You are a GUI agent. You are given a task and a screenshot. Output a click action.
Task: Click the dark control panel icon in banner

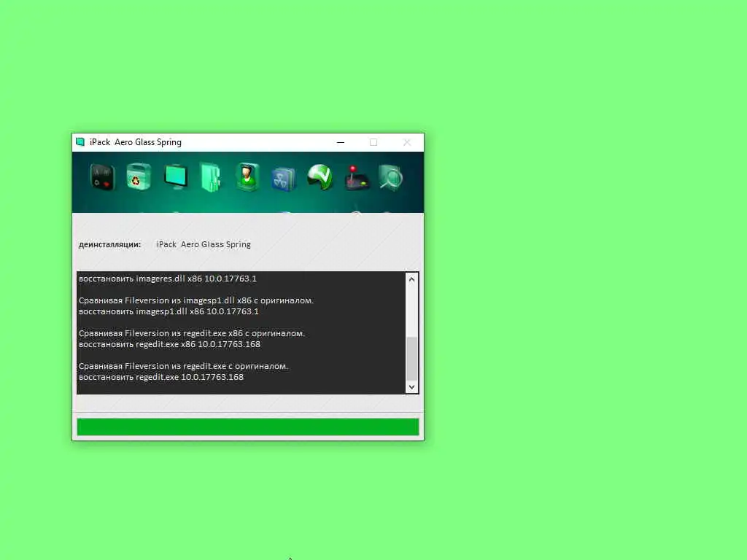(x=102, y=177)
